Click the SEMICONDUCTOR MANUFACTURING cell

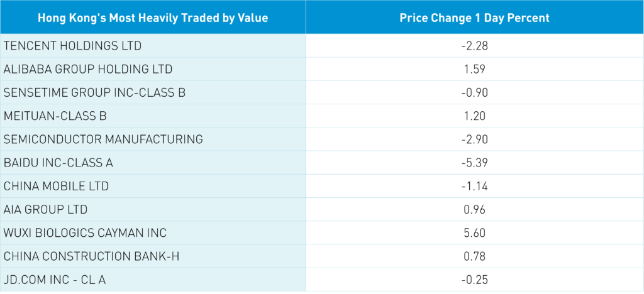pyautogui.click(x=103, y=139)
